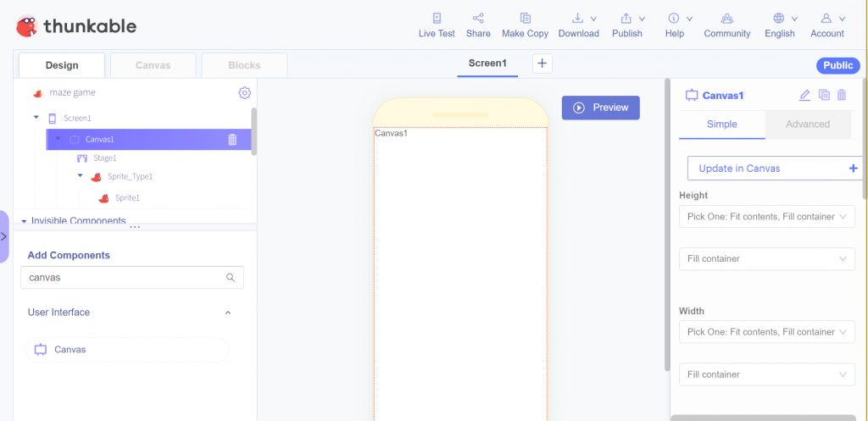The image size is (868, 421).
Task: Switch to the Blocks tab
Action: pos(244,65)
